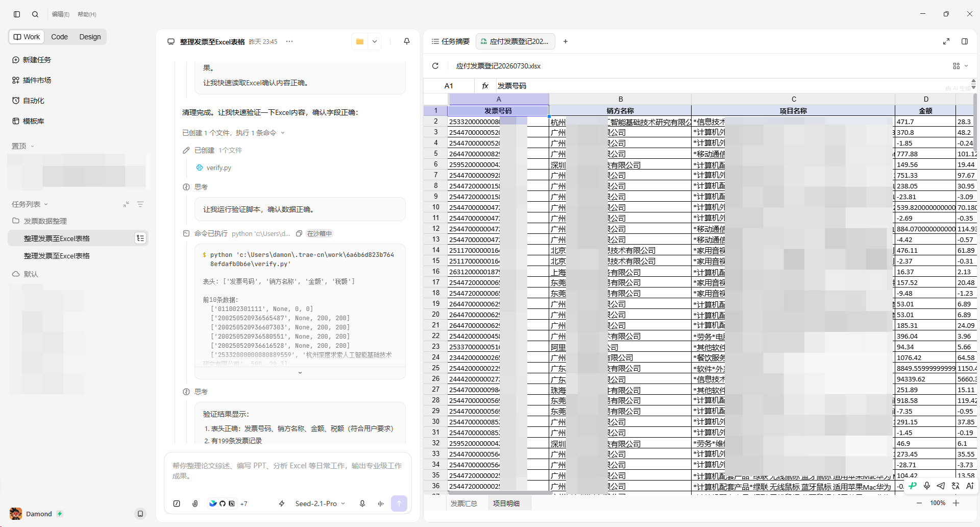Screen dimensions: 980x527
Task: Open 插件市场 in sidebar
Action: [32, 80]
